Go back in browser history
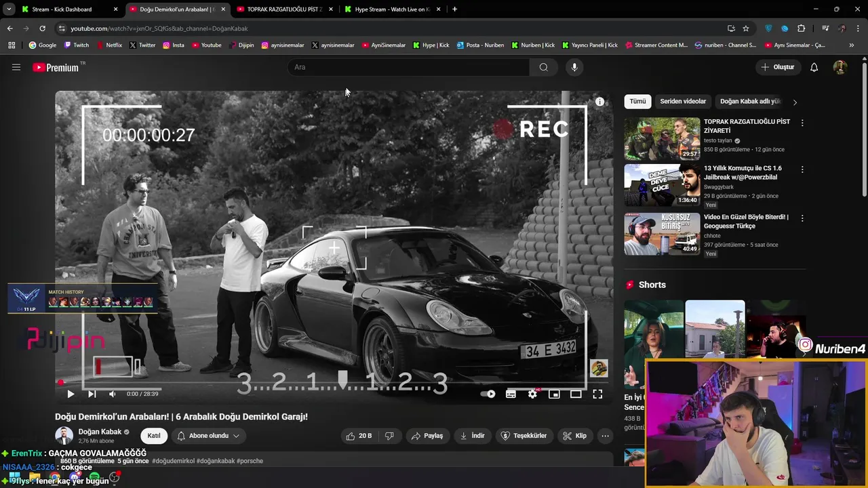The image size is (868, 488). point(9,28)
